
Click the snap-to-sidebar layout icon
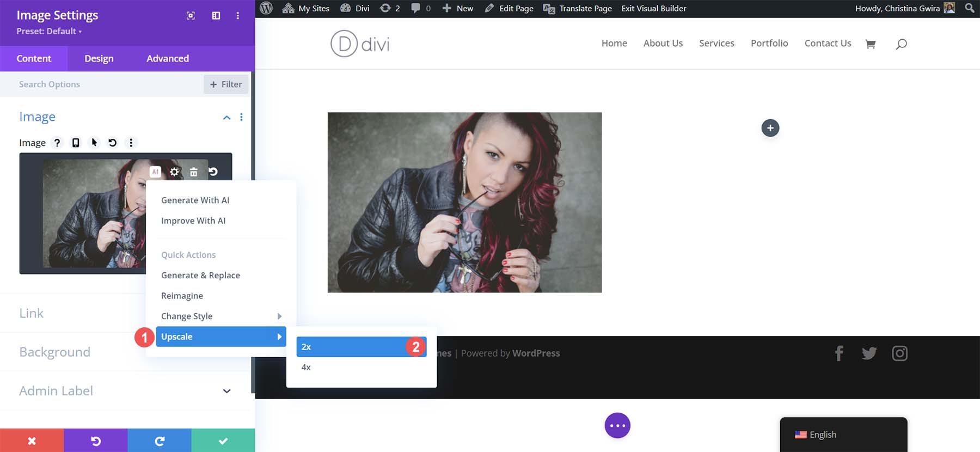click(x=216, y=16)
